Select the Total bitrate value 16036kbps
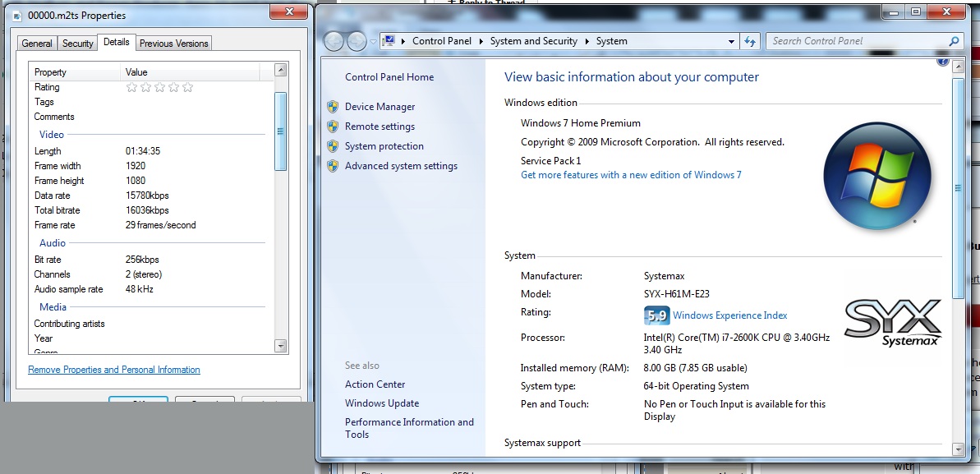The image size is (980, 474). [x=147, y=210]
